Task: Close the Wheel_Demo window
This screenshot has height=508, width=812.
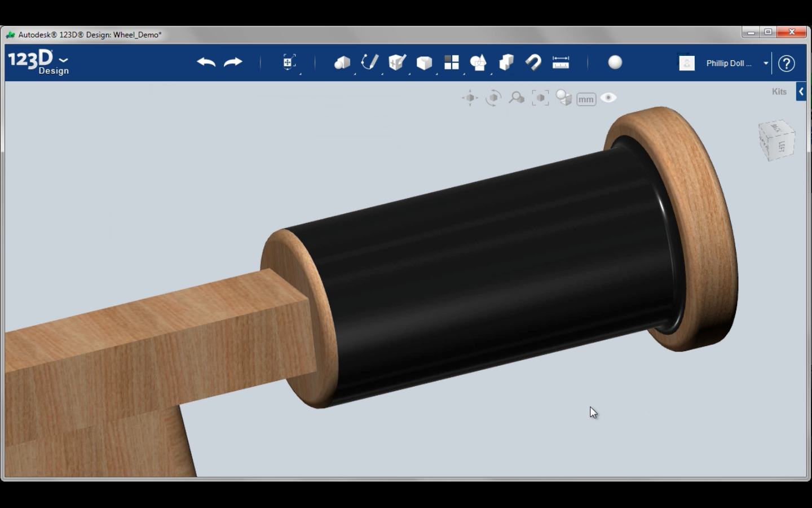Action: (792, 32)
